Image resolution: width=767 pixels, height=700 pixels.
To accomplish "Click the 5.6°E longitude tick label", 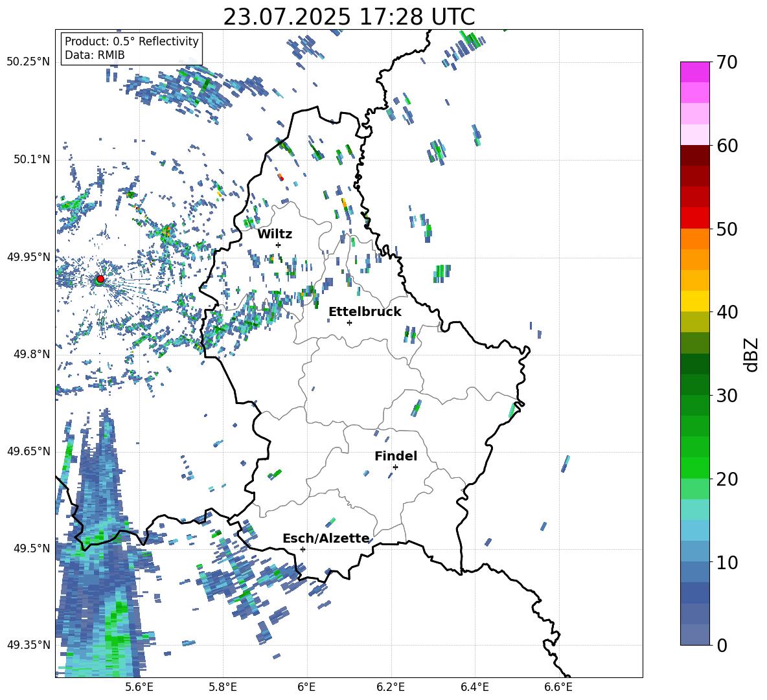I will [x=139, y=687].
